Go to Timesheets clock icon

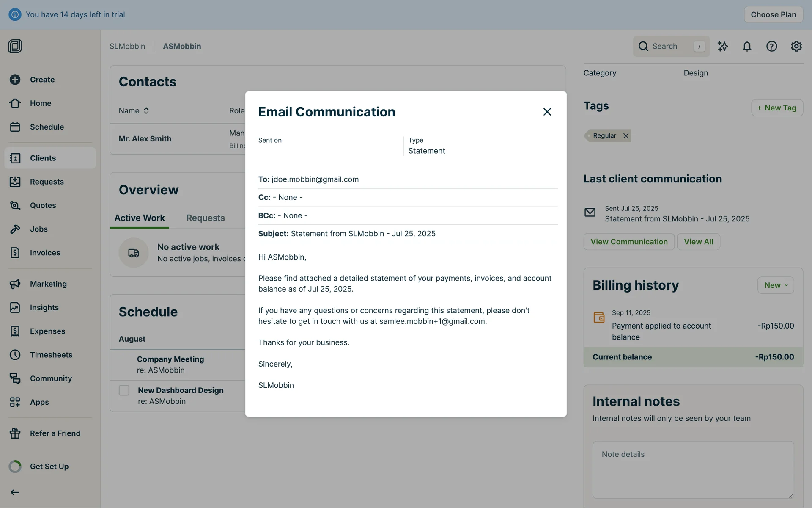tap(15, 355)
